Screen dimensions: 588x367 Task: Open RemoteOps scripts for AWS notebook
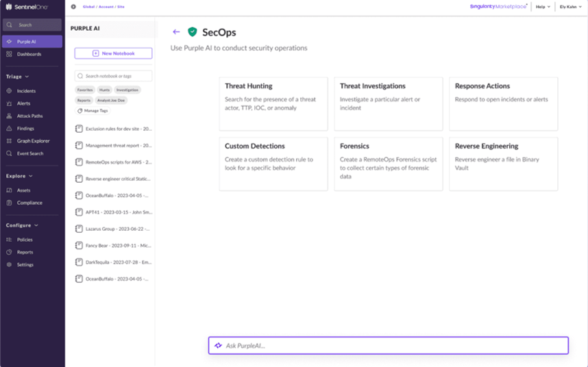click(x=114, y=162)
